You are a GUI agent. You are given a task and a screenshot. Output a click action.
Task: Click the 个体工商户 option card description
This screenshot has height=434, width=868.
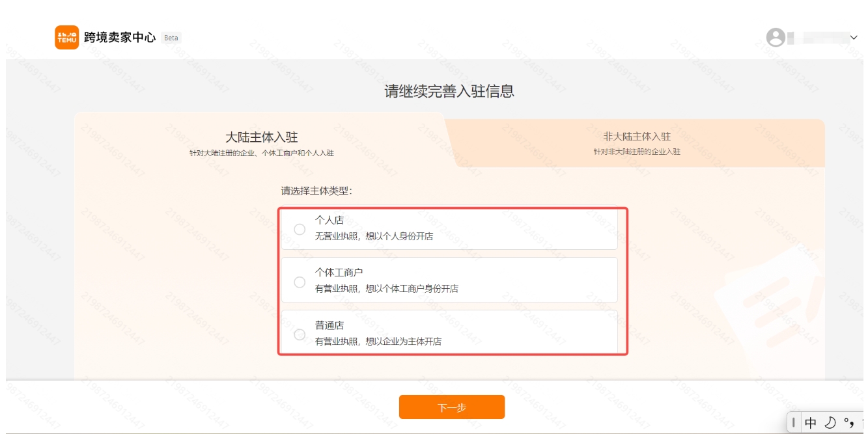coord(387,289)
